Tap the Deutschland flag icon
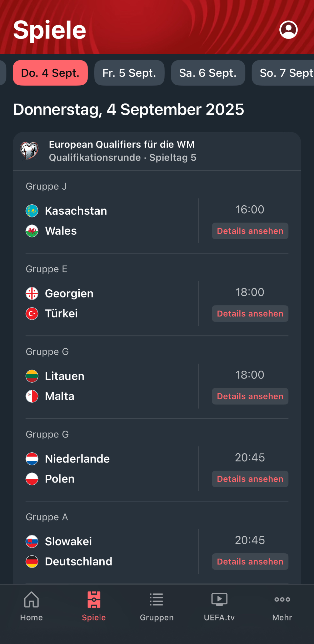Image resolution: width=314 pixels, height=644 pixels. coord(32,561)
